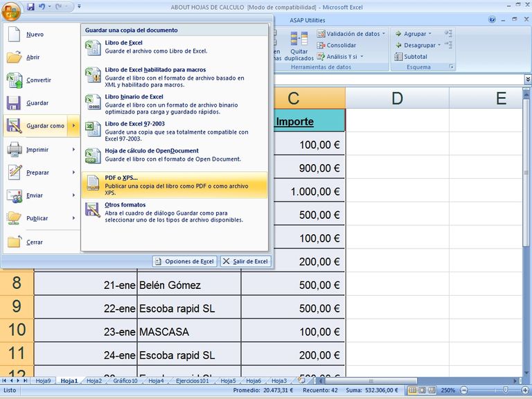Viewport: 532px width, 399px height.
Task: Select Abrir in the Office menu
Action: pos(42,57)
